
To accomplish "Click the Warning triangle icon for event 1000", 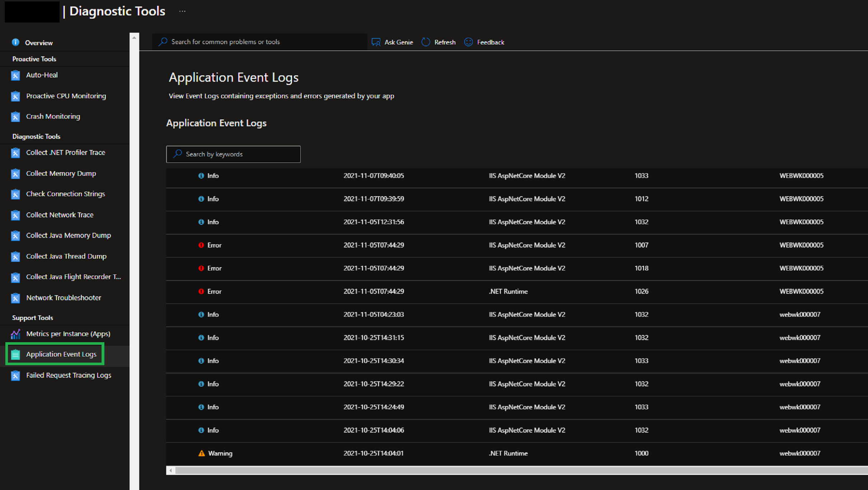I will [x=202, y=453].
